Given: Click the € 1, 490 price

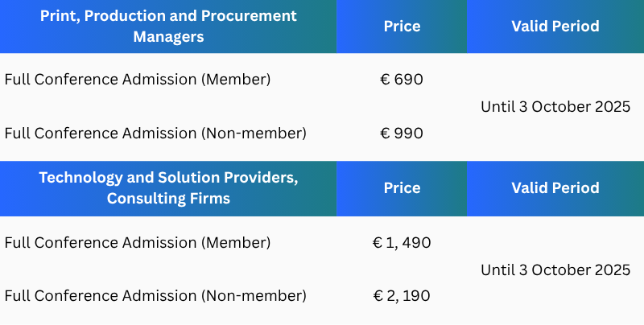Looking at the screenshot, I should click(x=402, y=242).
